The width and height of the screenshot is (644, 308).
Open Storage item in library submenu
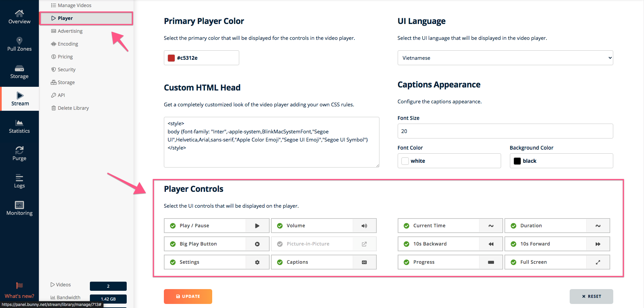(x=63, y=82)
